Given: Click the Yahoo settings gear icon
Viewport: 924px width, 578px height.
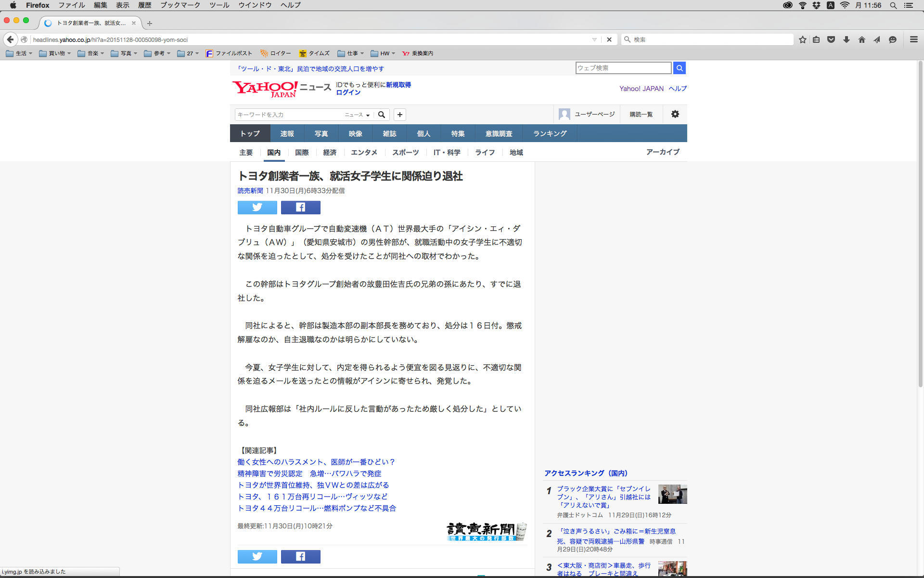Looking at the screenshot, I should click(x=675, y=114).
